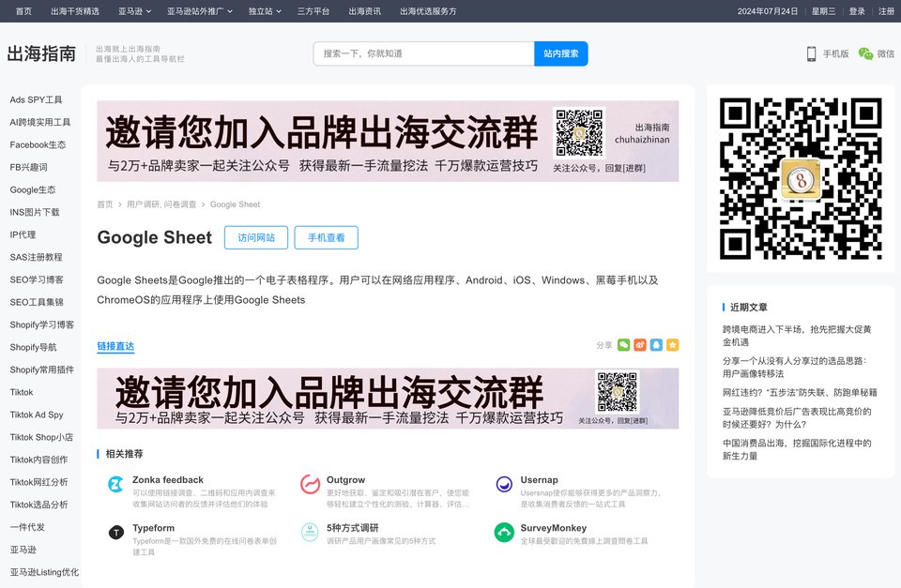Viewport: 901px width, 588px height.
Task: Open 出海资讯 in top navigation
Action: [364, 11]
